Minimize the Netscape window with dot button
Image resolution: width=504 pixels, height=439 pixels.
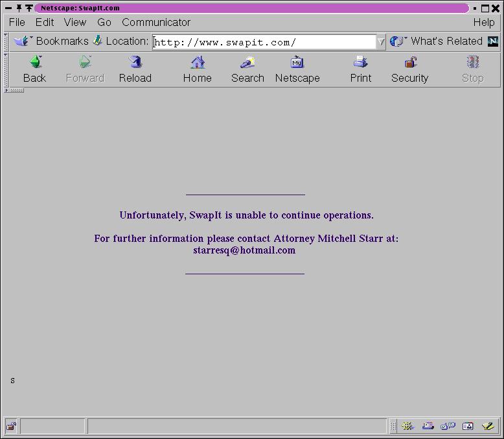coord(475,8)
